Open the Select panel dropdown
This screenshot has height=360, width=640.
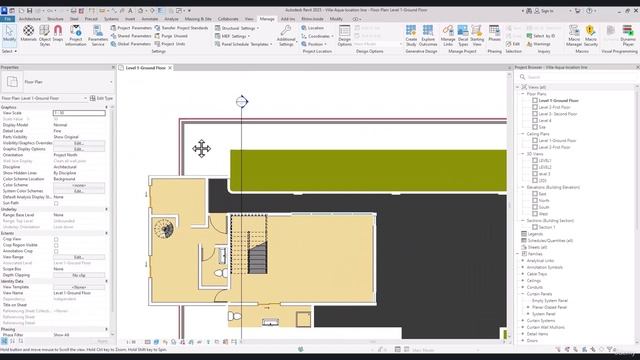(x=9, y=51)
